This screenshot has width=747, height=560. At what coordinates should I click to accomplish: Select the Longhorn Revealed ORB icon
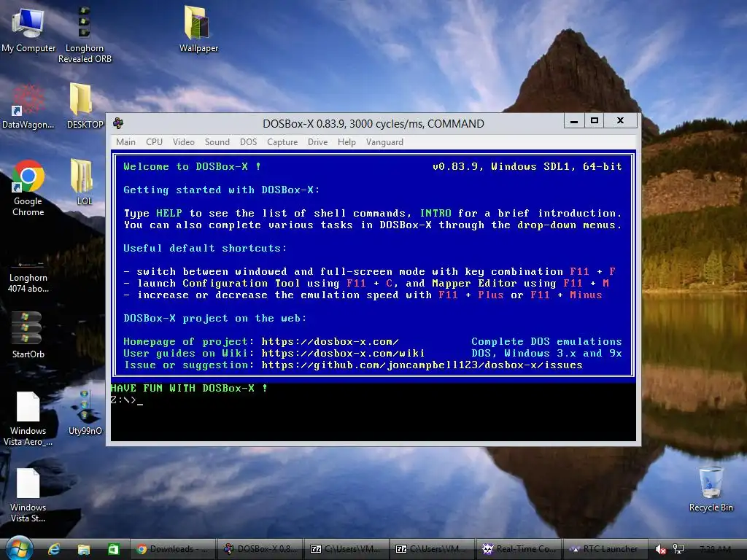point(85,35)
